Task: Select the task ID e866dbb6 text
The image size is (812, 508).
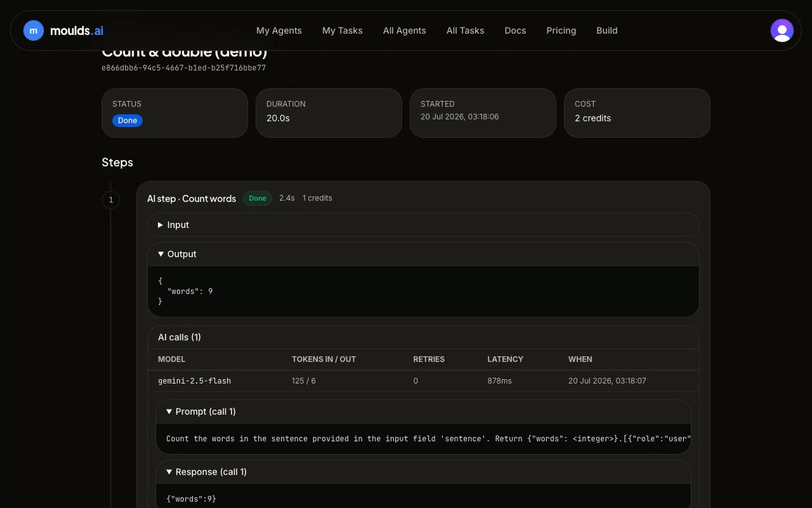Action: click(184, 68)
